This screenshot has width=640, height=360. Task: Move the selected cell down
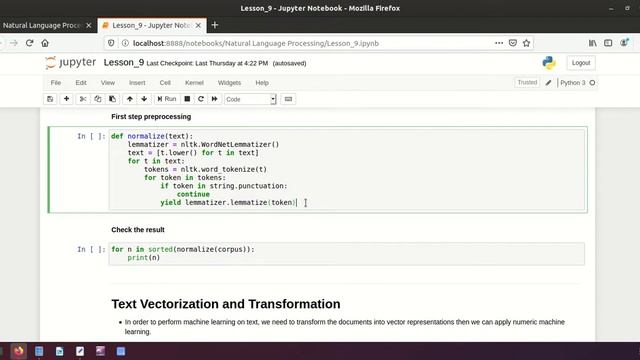[144, 99]
